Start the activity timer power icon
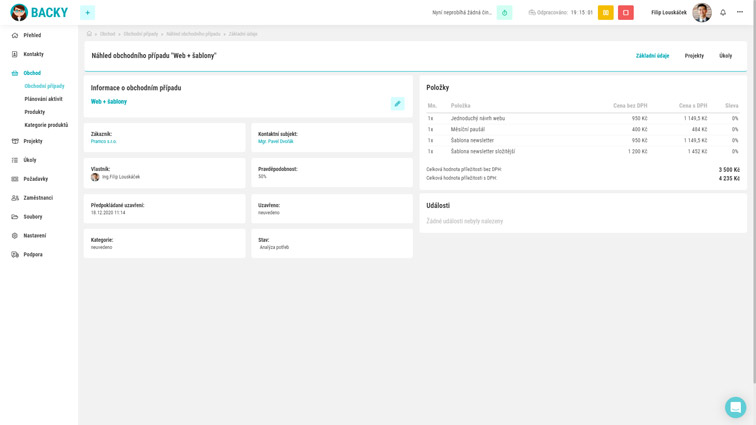Viewport: 756px width, 425px height. coord(504,13)
